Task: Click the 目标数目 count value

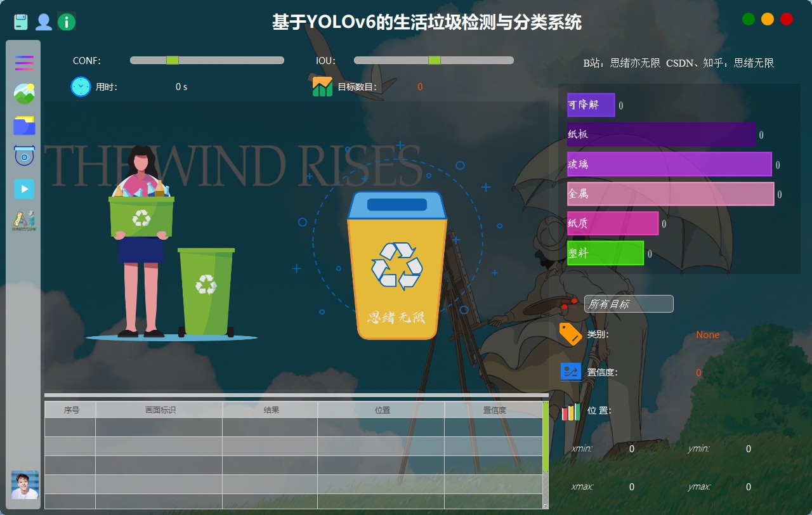Action: click(420, 87)
